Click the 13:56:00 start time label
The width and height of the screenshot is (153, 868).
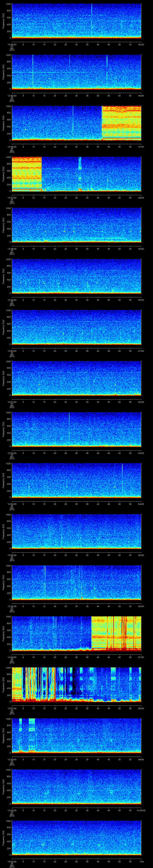tap(12, 657)
